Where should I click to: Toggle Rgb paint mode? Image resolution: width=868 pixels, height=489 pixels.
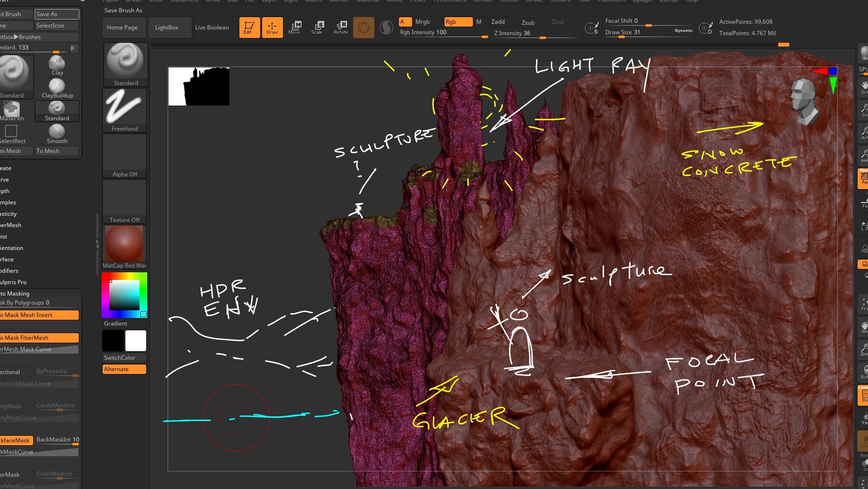[x=458, y=22]
